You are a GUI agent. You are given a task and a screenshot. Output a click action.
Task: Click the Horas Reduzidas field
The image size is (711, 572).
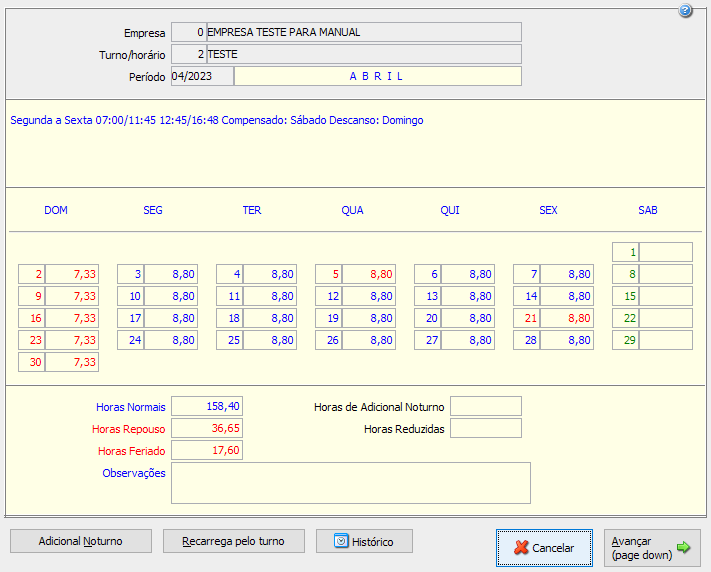coord(485,428)
